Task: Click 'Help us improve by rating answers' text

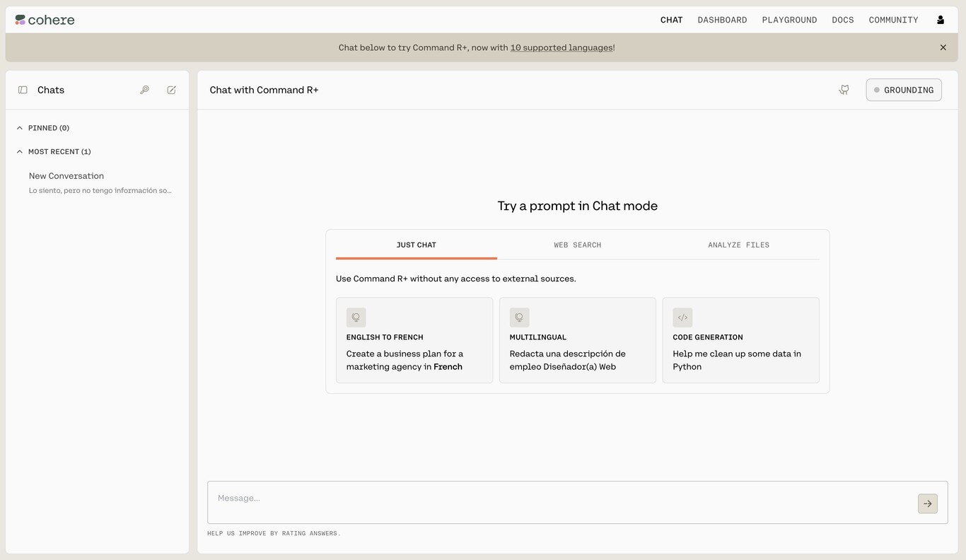Action: [274, 533]
